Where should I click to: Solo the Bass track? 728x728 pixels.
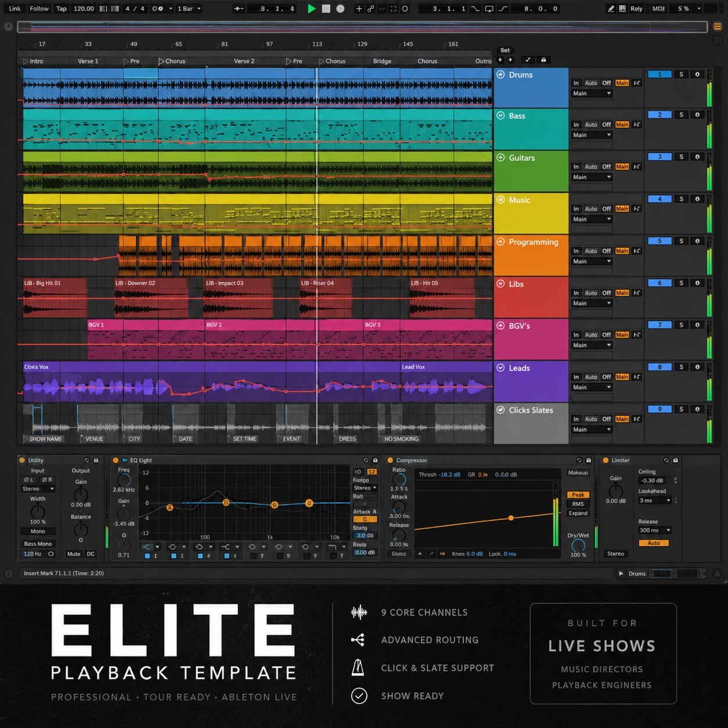click(x=682, y=115)
